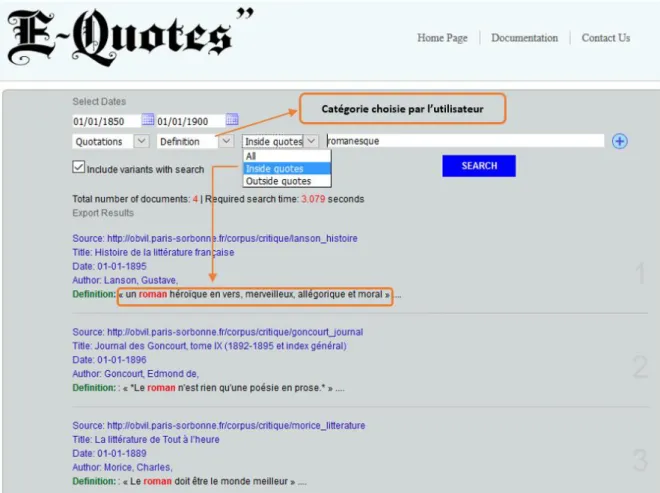Click the blue SEARCH button
Viewport: 660px width, 493px height.
click(479, 166)
